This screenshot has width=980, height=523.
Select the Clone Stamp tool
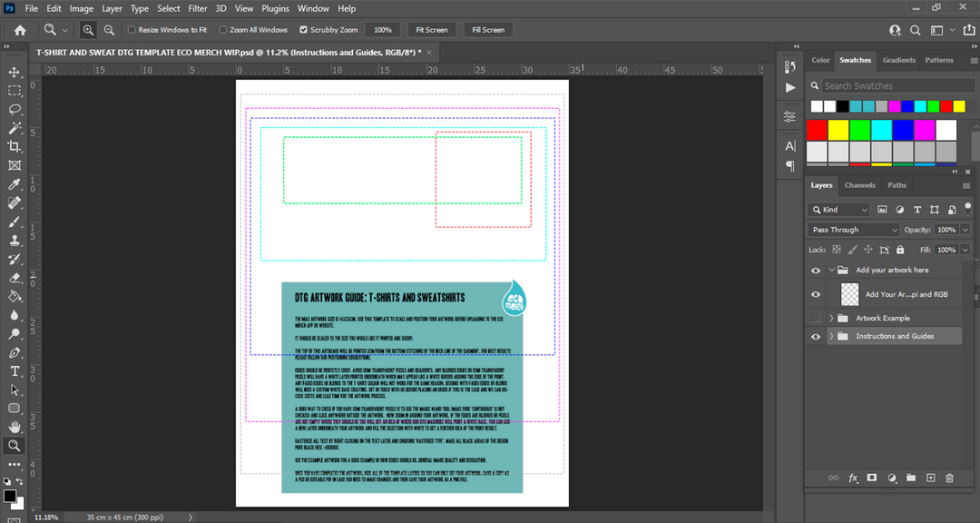coord(14,241)
